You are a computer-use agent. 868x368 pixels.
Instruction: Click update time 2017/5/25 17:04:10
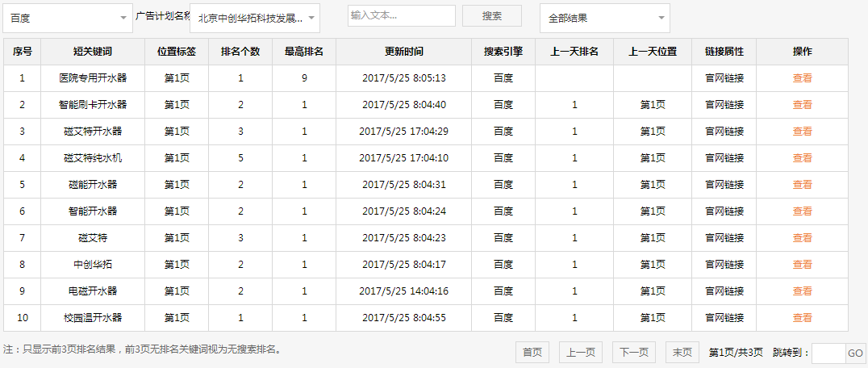pos(403,157)
